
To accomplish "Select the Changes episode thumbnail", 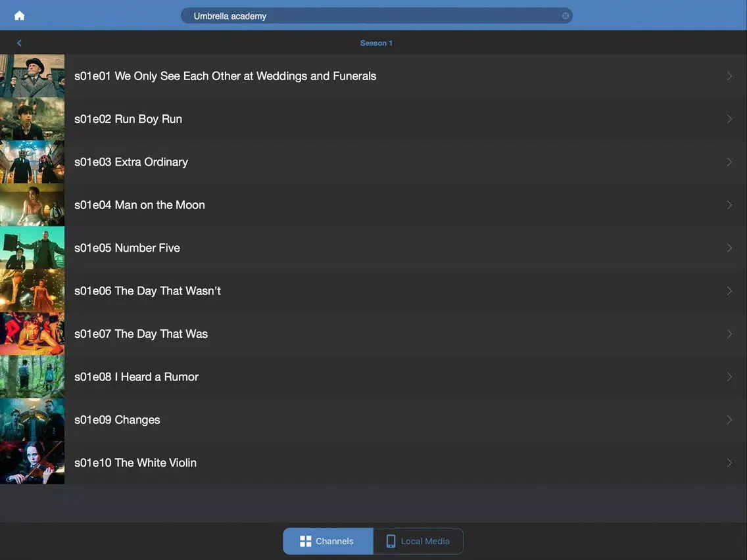I will click(32, 419).
